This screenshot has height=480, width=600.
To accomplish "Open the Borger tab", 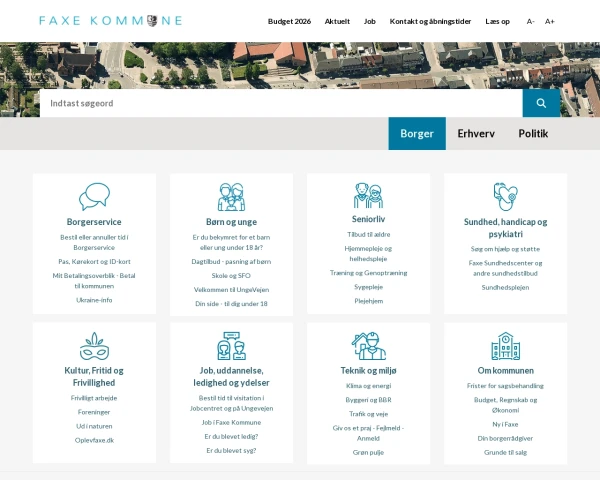I will coord(417,133).
